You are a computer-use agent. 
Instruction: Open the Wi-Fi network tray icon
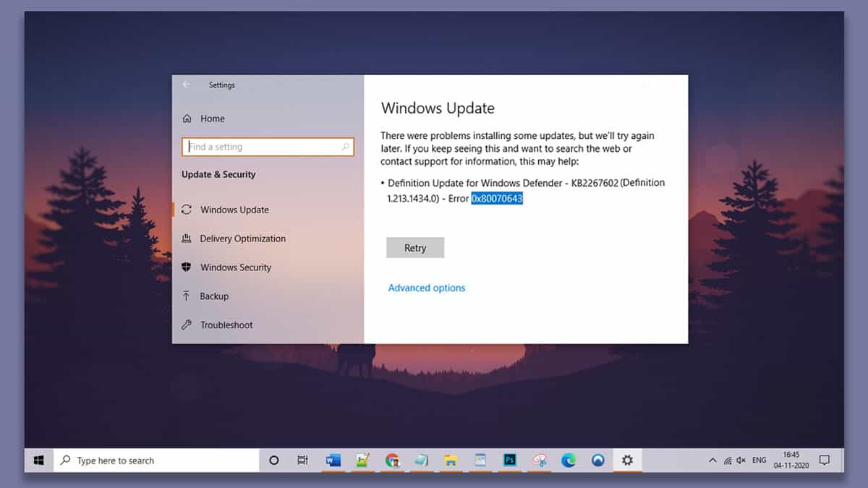pos(726,460)
